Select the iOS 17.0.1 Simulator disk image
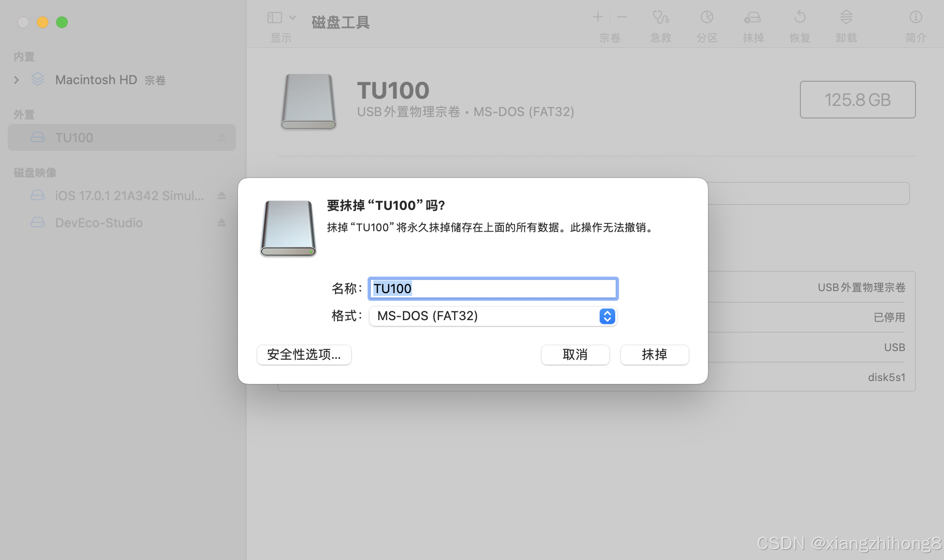The image size is (944, 560). (x=129, y=196)
